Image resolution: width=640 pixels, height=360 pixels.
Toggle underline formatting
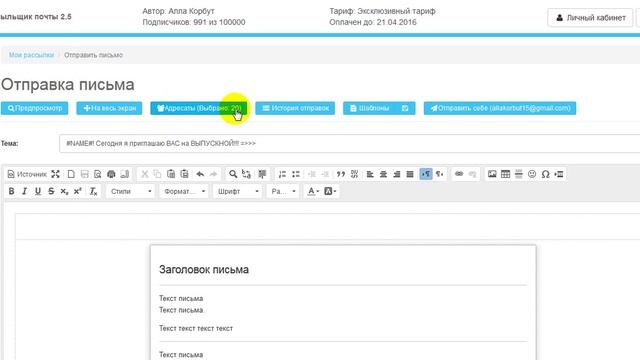click(38, 191)
